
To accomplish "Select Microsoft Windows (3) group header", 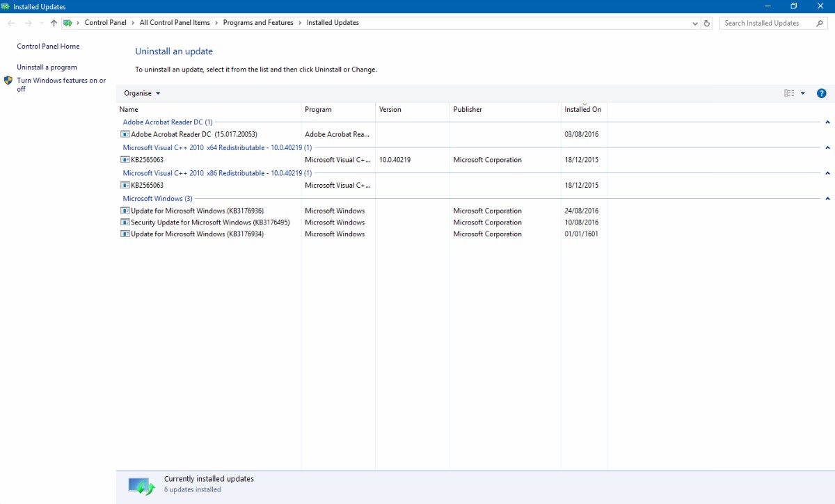I will click(157, 199).
